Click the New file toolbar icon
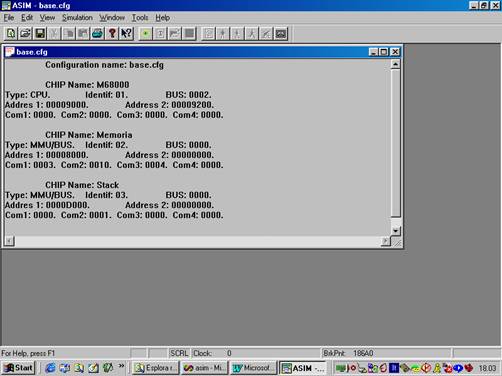 (x=11, y=33)
